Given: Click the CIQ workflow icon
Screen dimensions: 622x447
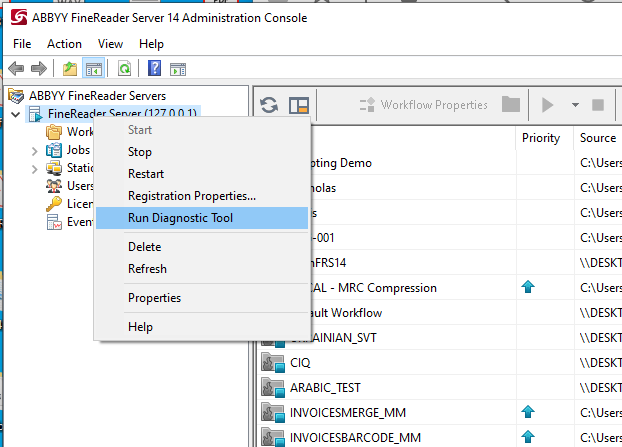Looking at the screenshot, I should [x=273, y=363].
